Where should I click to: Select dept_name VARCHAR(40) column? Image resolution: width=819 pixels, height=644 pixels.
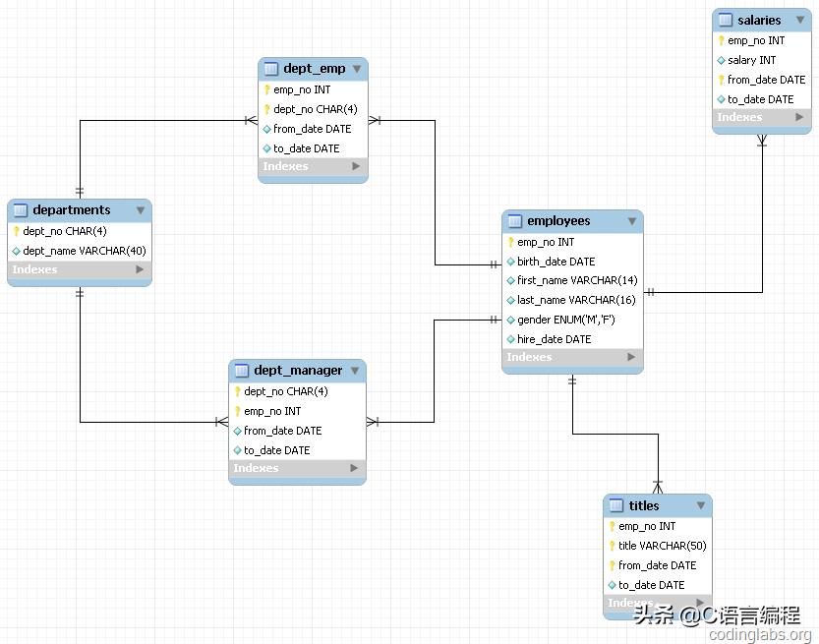pyautogui.click(x=80, y=252)
